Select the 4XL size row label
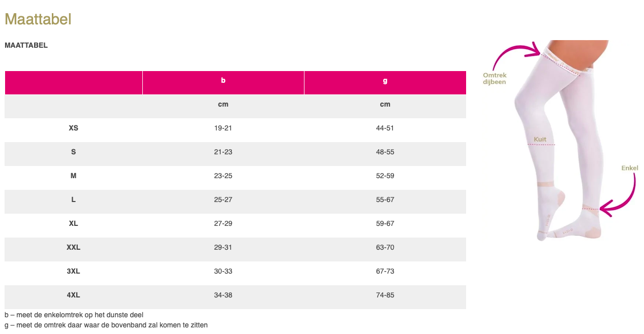The height and width of the screenshot is (334, 644). pyautogui.click(x=73, y=295)
